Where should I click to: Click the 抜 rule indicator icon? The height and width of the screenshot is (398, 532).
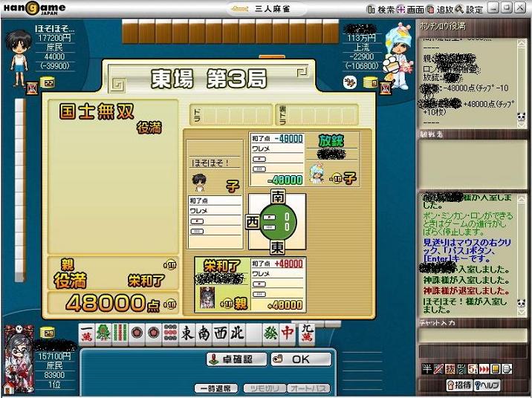tap(449, 369)
